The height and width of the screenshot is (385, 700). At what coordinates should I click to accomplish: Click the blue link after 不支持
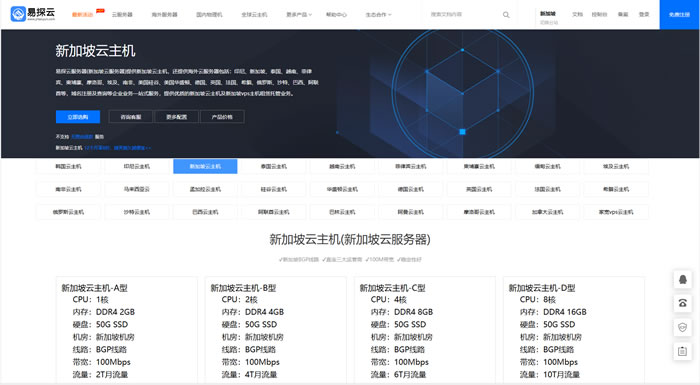pos(82,137)
